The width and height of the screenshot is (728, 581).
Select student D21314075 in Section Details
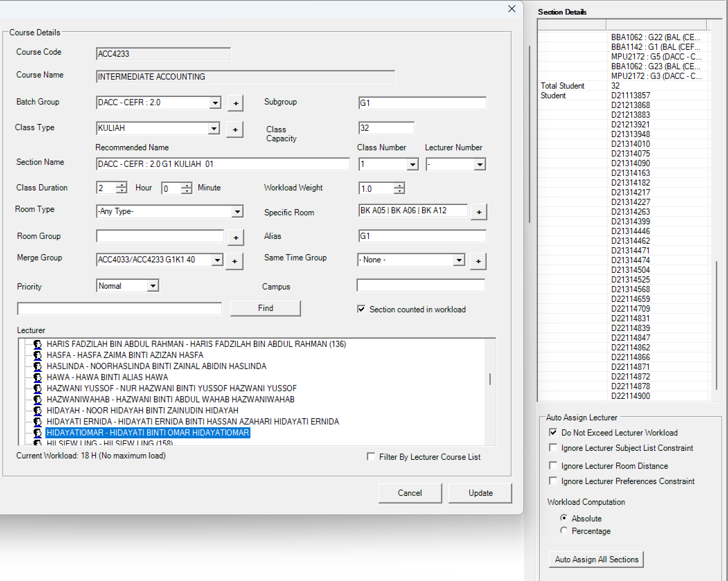[630, 153]
